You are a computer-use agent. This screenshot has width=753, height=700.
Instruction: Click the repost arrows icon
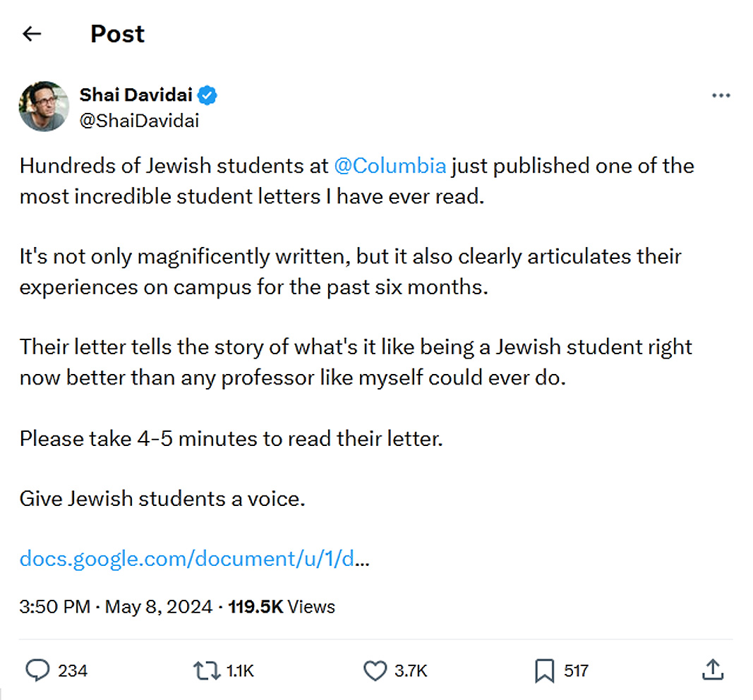click(205, 670)
